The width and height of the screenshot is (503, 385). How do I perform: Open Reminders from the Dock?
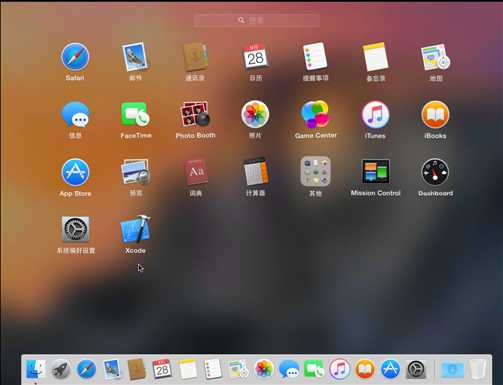coord(213,369)
